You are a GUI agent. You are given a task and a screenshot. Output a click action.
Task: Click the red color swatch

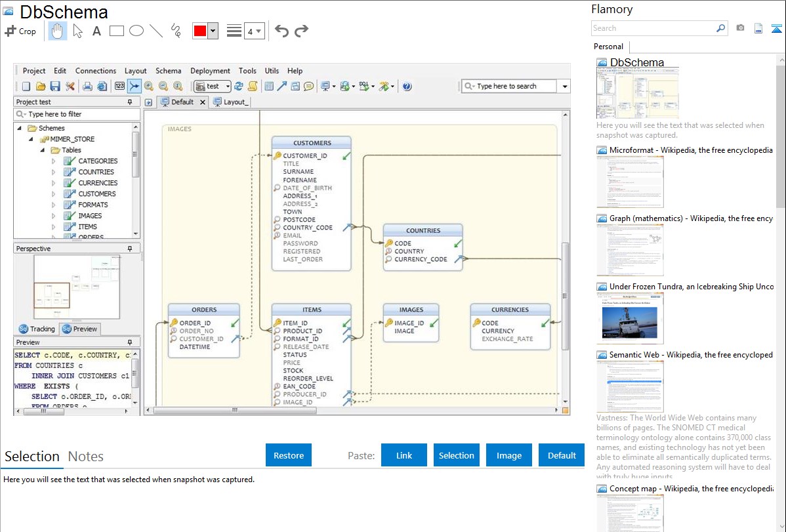(200, 31)
